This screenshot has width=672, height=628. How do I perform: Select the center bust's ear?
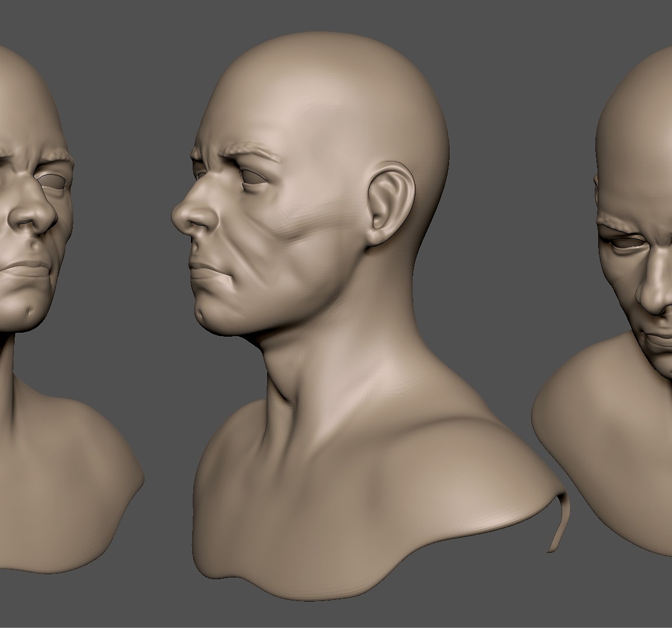click(x=390, y=204)
